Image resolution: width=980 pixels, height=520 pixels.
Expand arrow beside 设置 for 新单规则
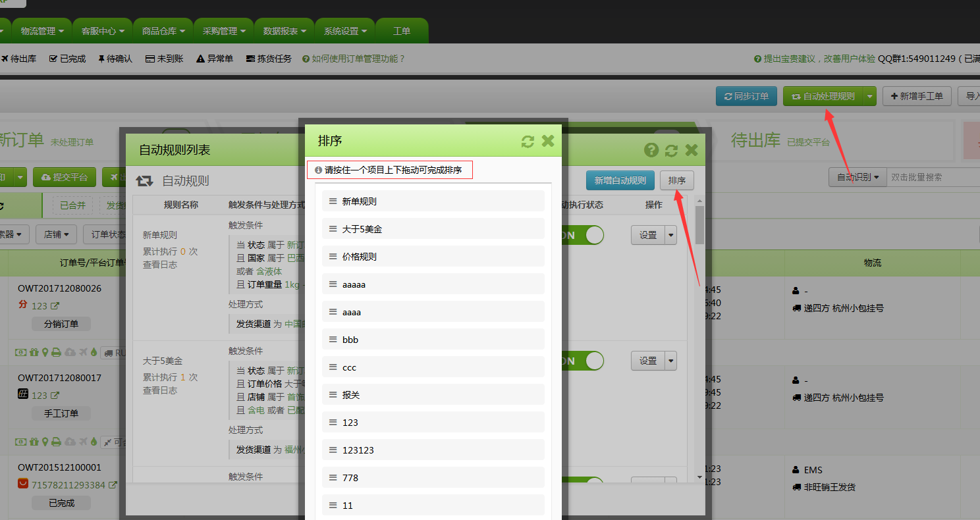tap(671, 235)
